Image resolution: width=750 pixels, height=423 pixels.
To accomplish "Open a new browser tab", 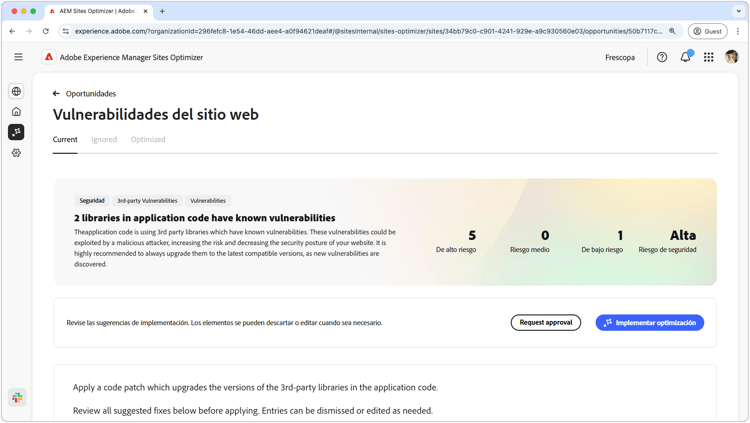I will tap(162, 11).
